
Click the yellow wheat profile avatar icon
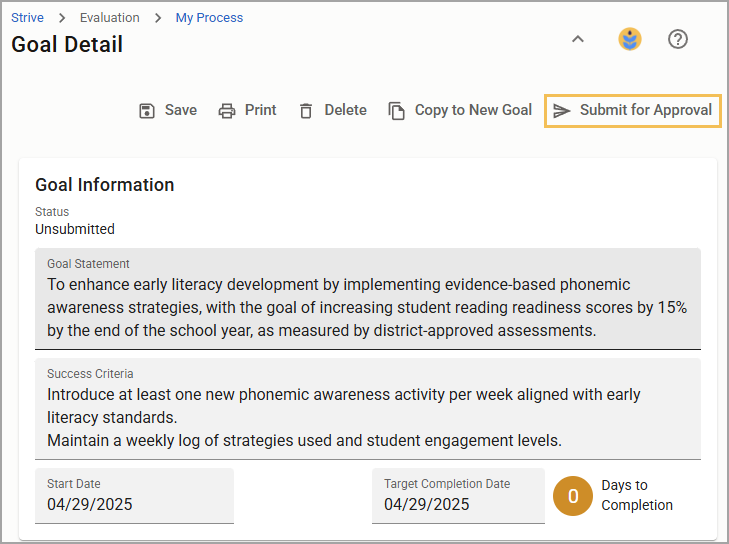point(630,39)
